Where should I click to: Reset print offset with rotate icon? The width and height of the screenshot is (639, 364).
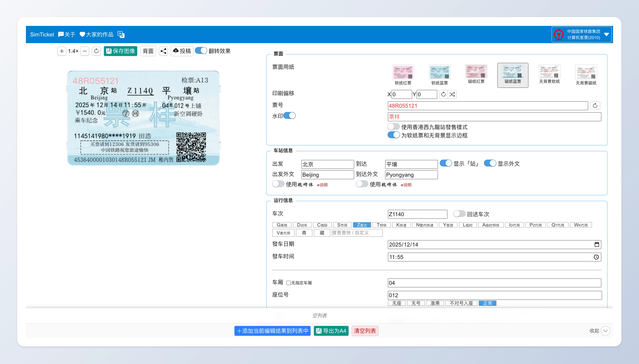443,94
